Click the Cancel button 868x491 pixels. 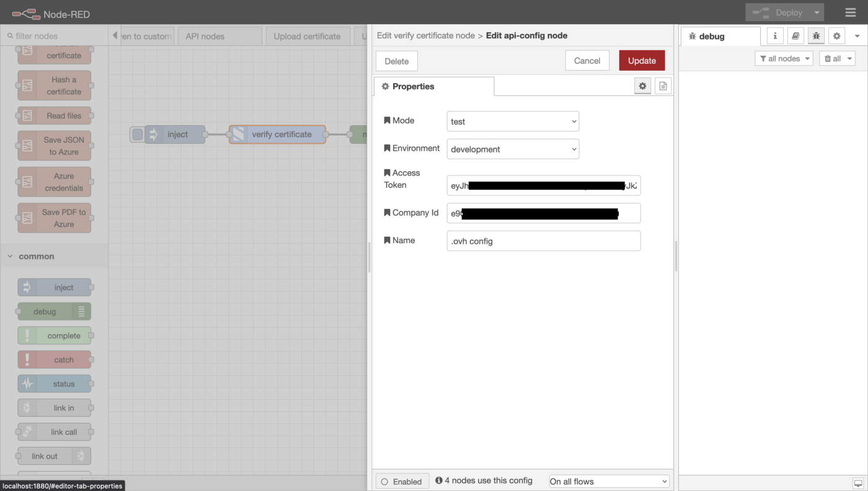tap(587, 61)
